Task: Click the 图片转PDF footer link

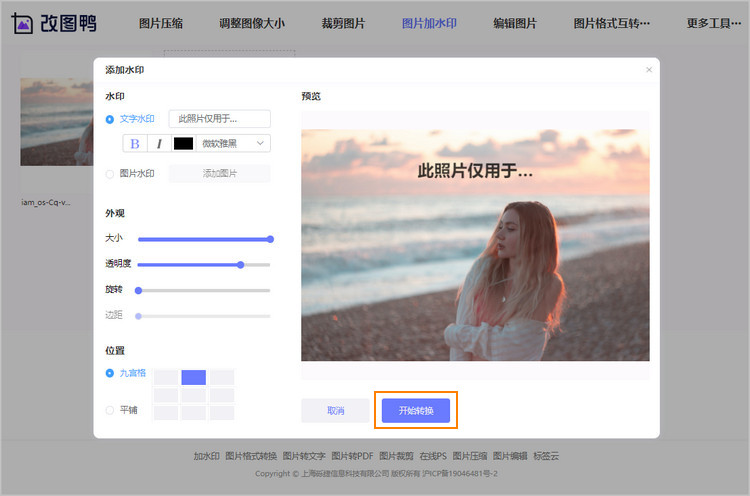Action: (353, 456)
